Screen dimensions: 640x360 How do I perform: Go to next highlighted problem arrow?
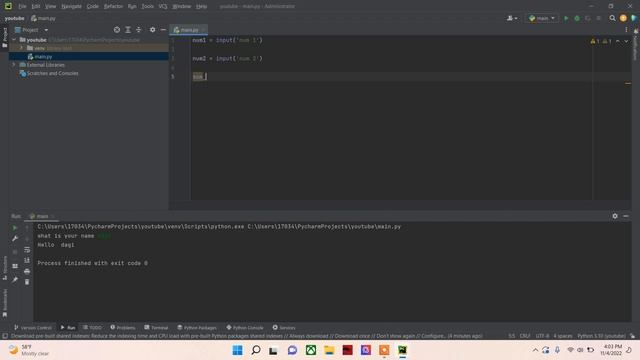(626, 41)
